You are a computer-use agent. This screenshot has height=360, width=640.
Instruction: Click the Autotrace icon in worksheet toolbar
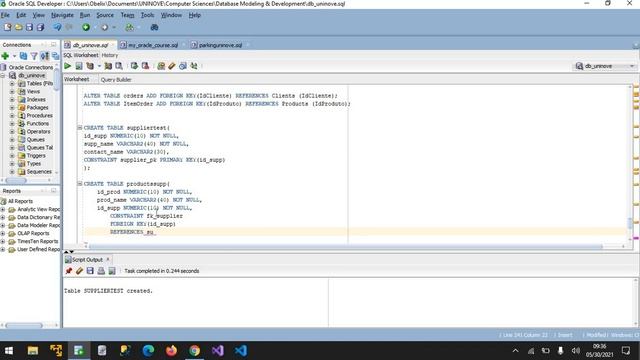pyautogui.click(x=108, y=66)
